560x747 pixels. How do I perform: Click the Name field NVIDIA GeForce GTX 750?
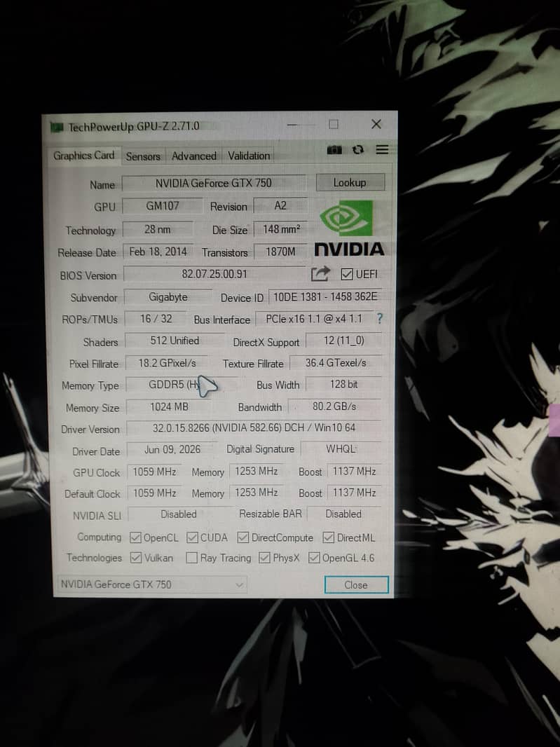click(x=214, y=184)
